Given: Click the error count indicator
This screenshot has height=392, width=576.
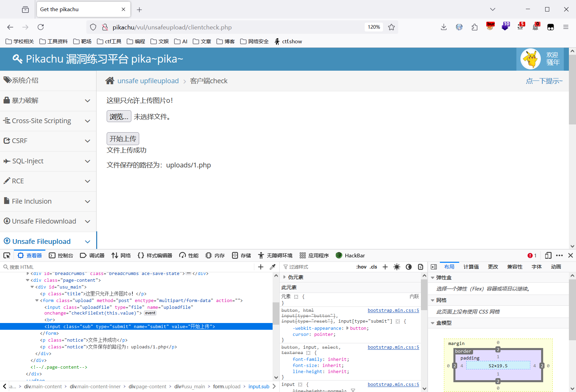Looking at the screenshot, I should [x=532, y=255].
